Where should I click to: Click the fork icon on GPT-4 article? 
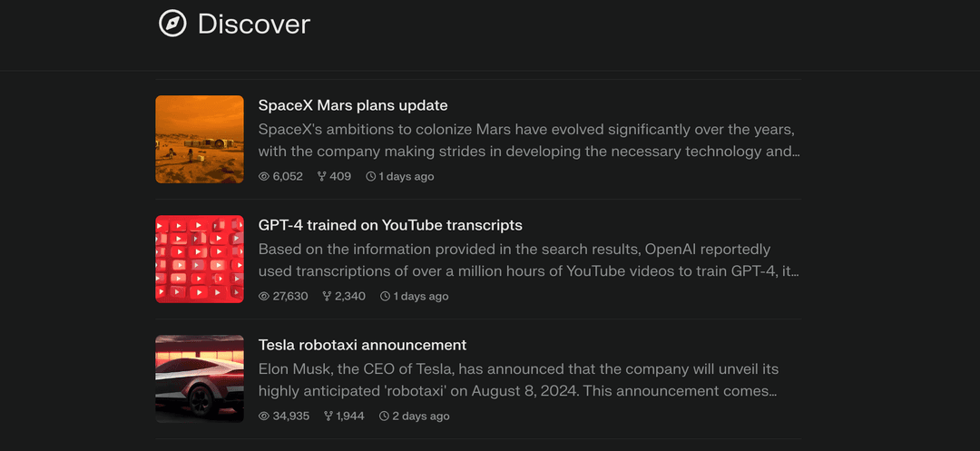pos(327,296)
